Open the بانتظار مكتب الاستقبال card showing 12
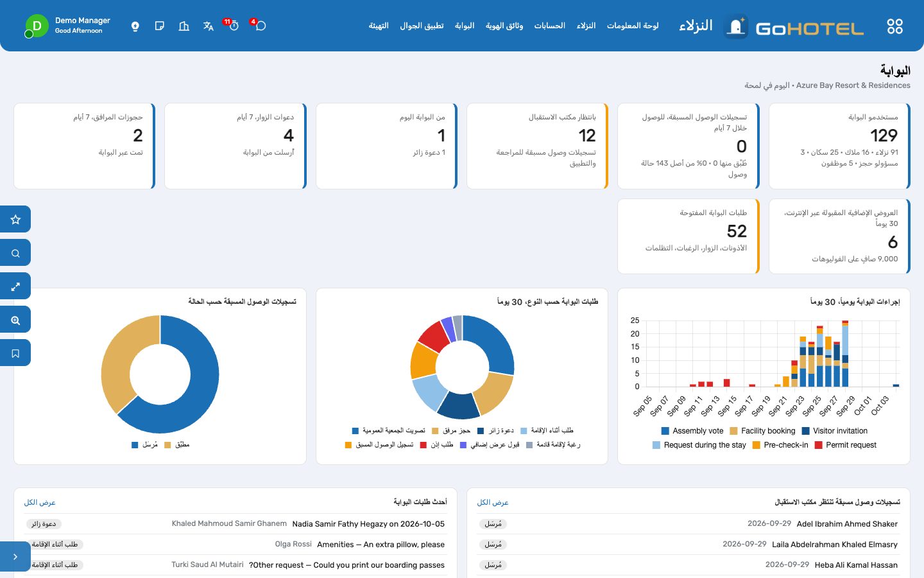This screenshot has width=924, height=578. tap(537, 146)
